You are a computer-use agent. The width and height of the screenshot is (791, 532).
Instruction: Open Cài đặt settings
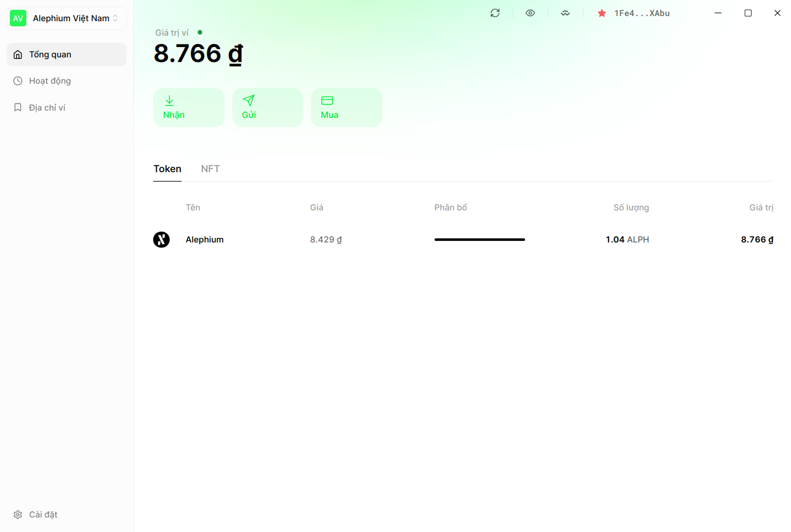pyautogui.click(x=67, y=514)
